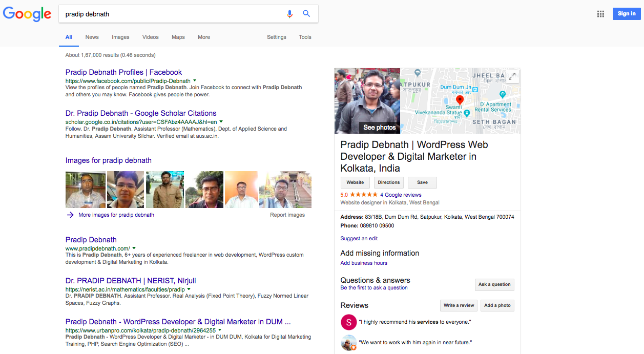Viewport: 644px width, 354px height.
Task: Select the All tab
Action: pos(69,37)
